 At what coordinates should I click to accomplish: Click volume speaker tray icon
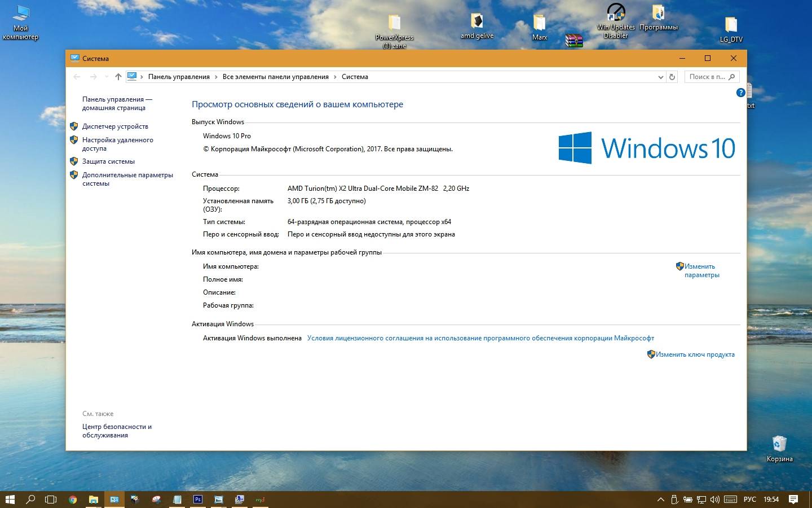(x=715, y=499)
